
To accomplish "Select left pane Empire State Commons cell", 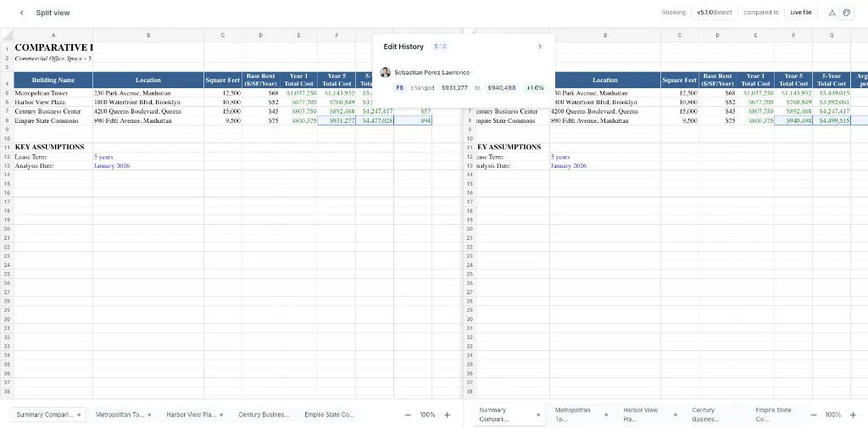I will click(53, 120).
